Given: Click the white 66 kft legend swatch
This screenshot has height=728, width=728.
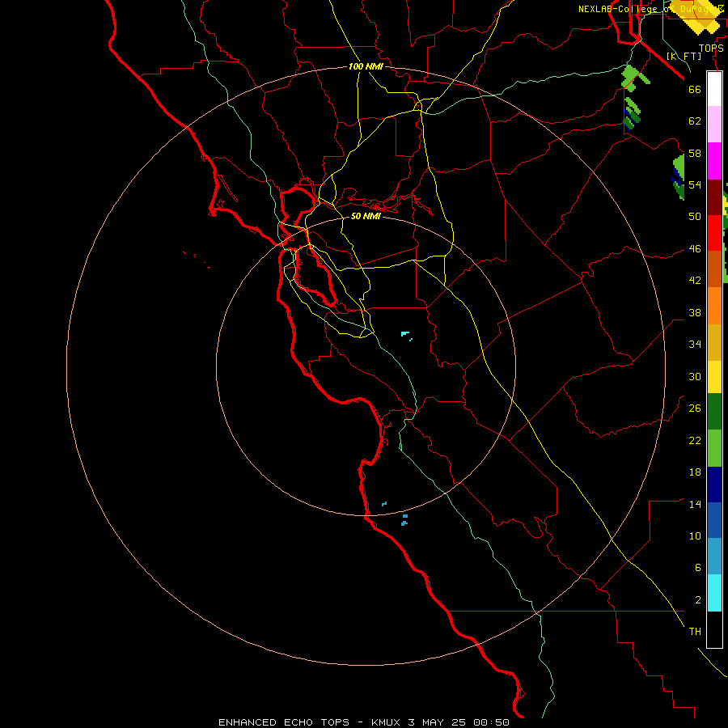Looking at the screenshot, I should [714, 89].
